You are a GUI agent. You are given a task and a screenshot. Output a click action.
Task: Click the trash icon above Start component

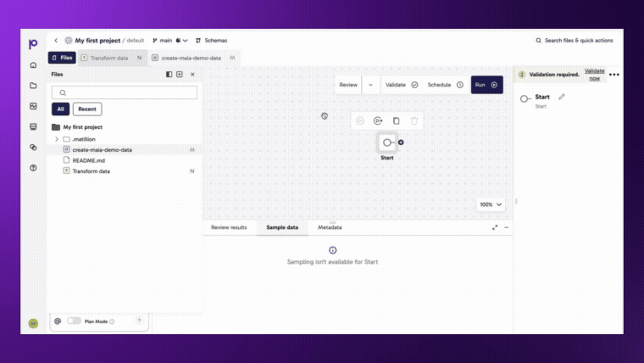(x=414, y=121)
